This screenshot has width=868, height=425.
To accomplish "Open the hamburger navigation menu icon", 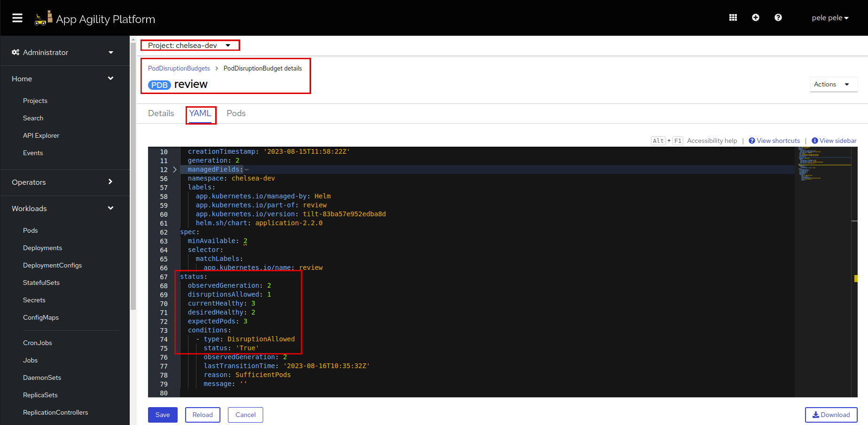I will point(17,18).
